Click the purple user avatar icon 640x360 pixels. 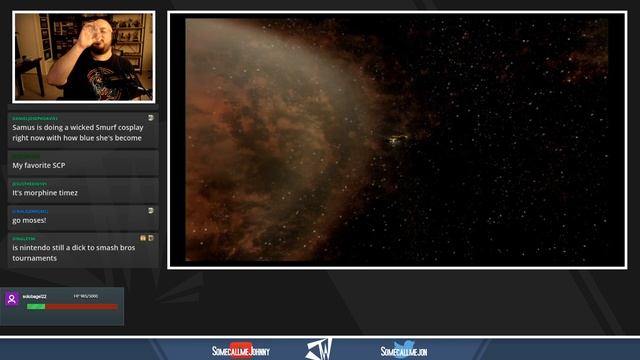click(12, 299)
